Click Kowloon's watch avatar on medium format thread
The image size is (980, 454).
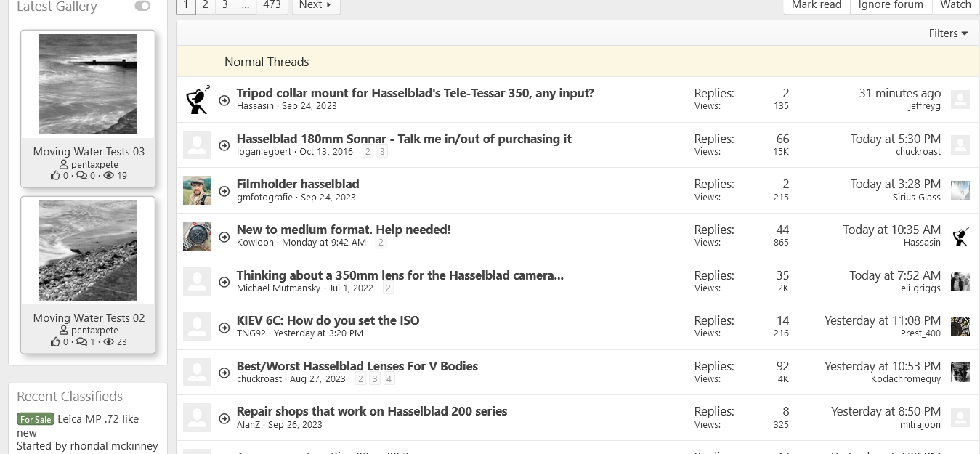(x=197, y=236)
